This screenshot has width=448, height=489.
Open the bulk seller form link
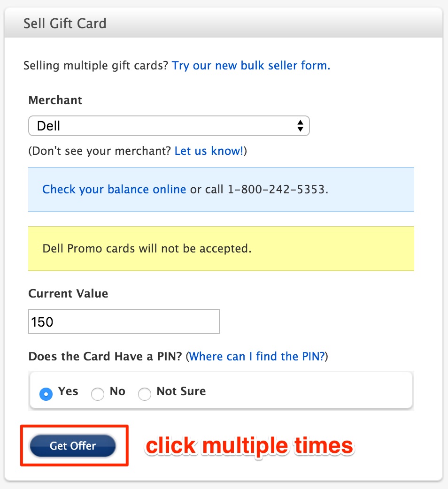coord(251,65)
